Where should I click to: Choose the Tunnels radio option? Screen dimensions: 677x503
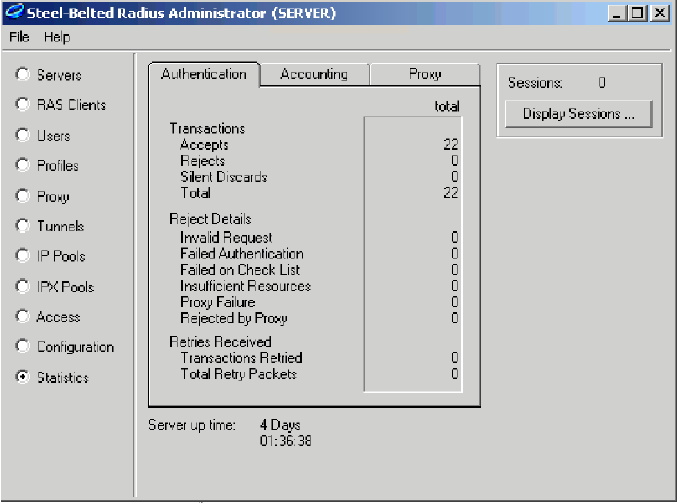click(22, 225)
